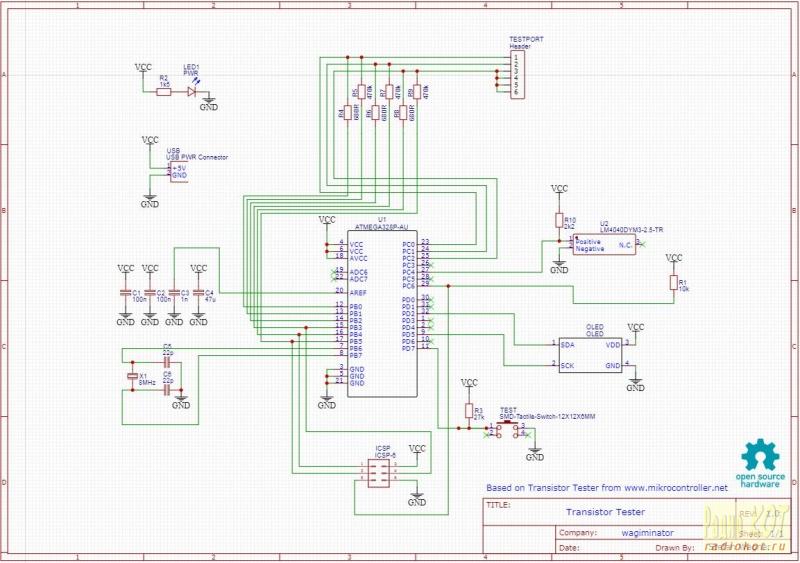Viewport: 800px width, 563px height.
Task: Click the USB PWR connector block
Action: [x=177, y=172]
